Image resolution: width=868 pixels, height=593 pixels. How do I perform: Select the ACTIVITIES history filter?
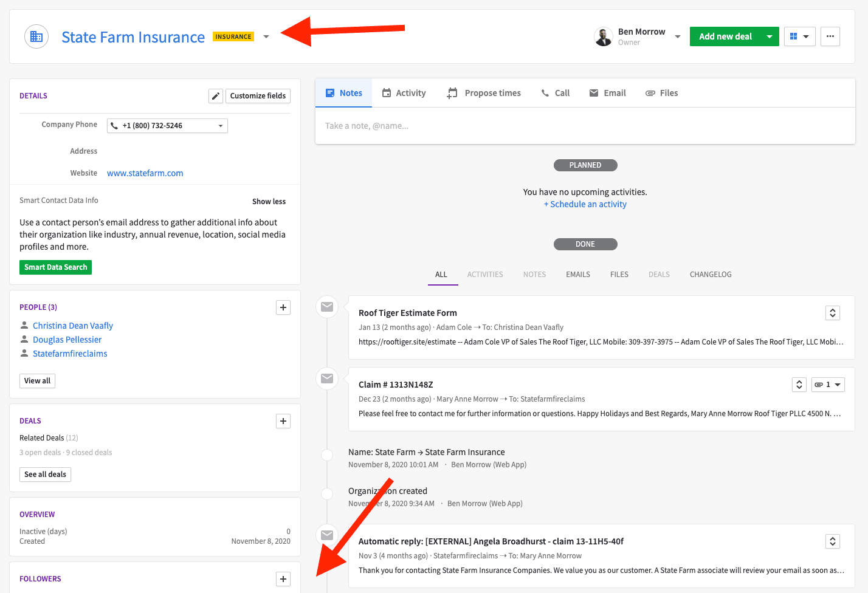[485, 275]
